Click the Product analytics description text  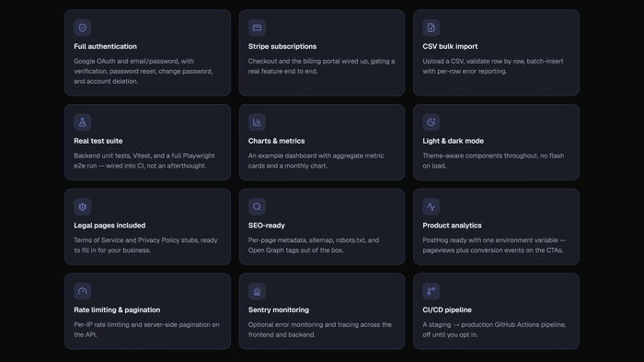[494, 245]
